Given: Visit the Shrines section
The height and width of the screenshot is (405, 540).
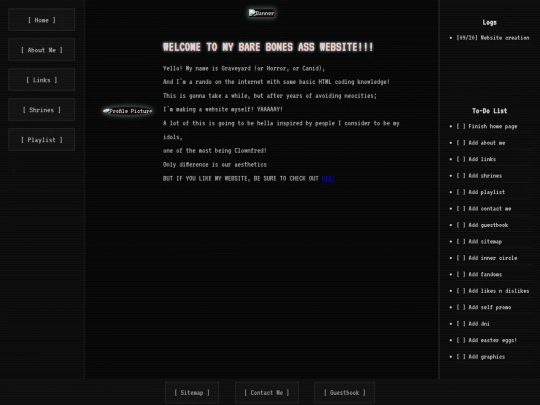Looking at the screenshot, I should pyautogui.click(x=42, y=110).
